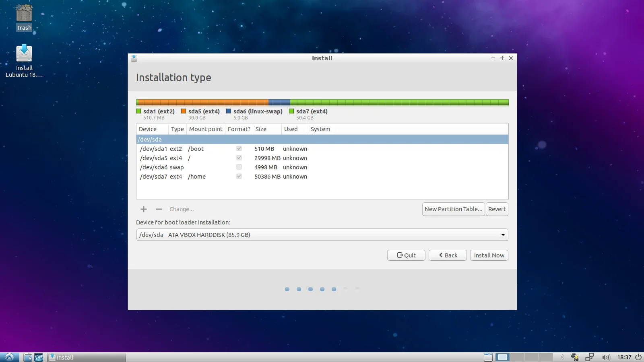This screenshot has width=644, height=362.
Task: Sort the table by the Mount point column
Action: coord(206,129)
